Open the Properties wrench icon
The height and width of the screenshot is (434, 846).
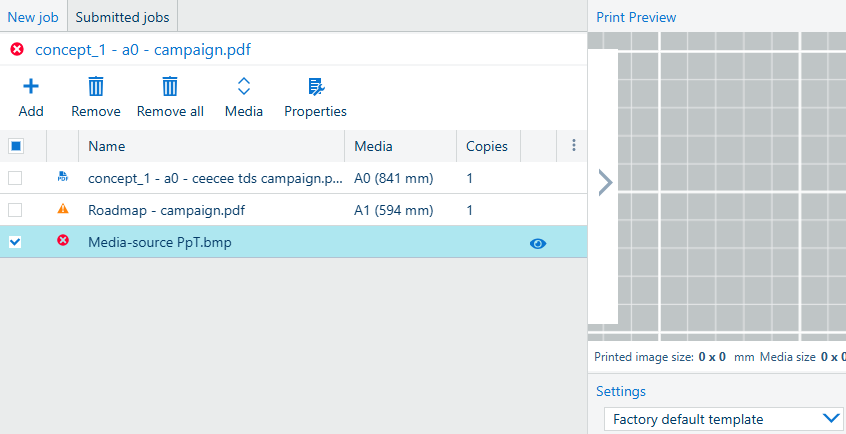coord(316,86)
